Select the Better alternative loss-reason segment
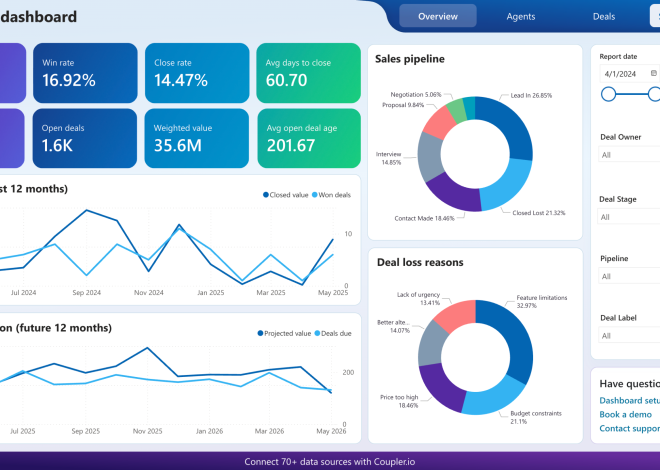The image size is (660, 470). click(431, 343)
